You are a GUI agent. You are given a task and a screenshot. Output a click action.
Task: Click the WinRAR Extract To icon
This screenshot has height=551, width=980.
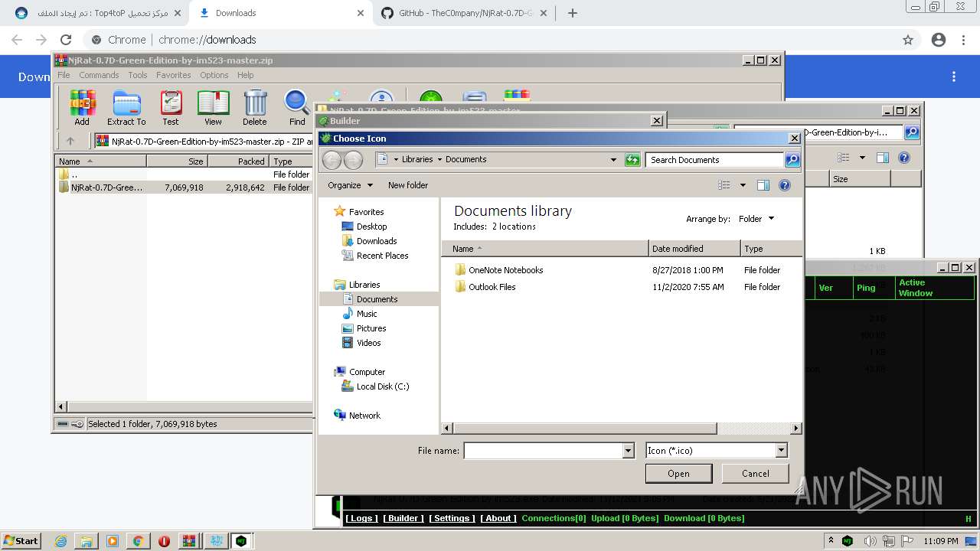coord(126,108)
